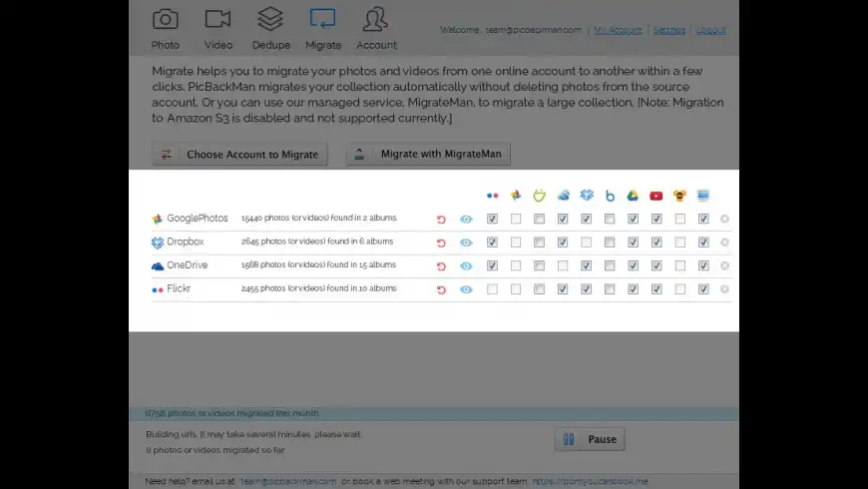
Task: Remove the GooglePhotos account row
Action: click(724, 219)
